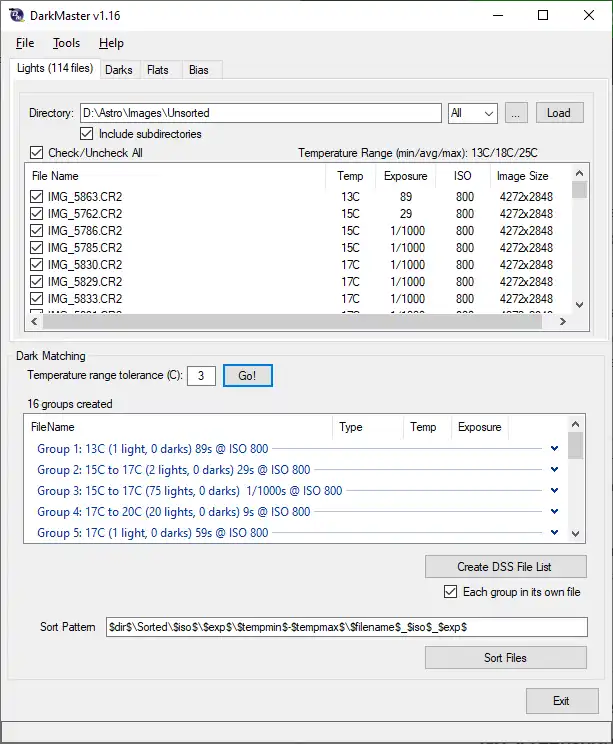Open the All file type dropdown
The height and width of the screenshot is (744, 613).
(x=473, y=113)
